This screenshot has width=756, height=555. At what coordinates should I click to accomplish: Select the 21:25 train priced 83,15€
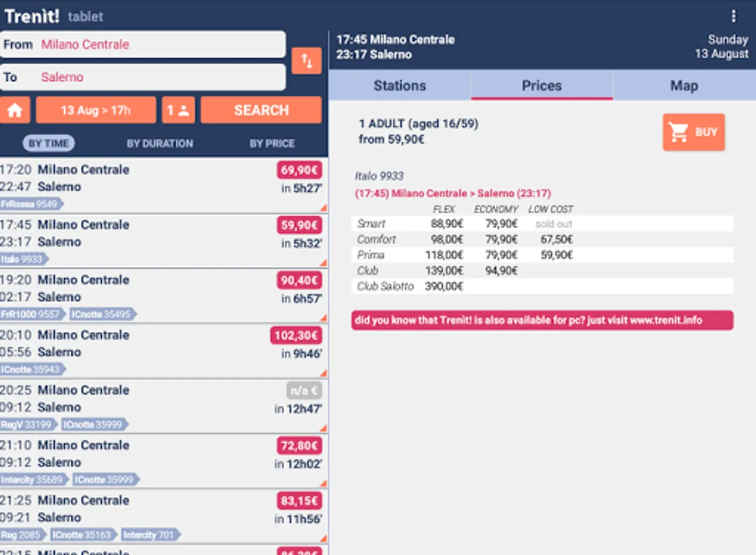163,517
